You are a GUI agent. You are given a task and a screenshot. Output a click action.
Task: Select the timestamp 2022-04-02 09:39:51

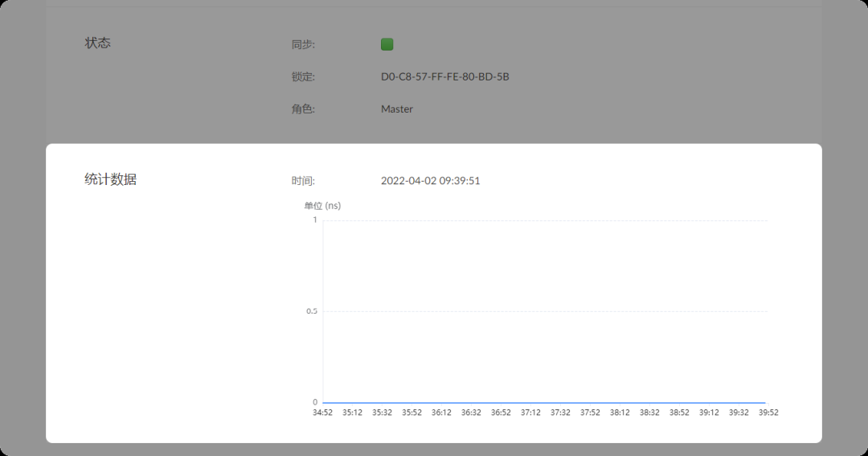pyautogui.click(x=430, y=181)
